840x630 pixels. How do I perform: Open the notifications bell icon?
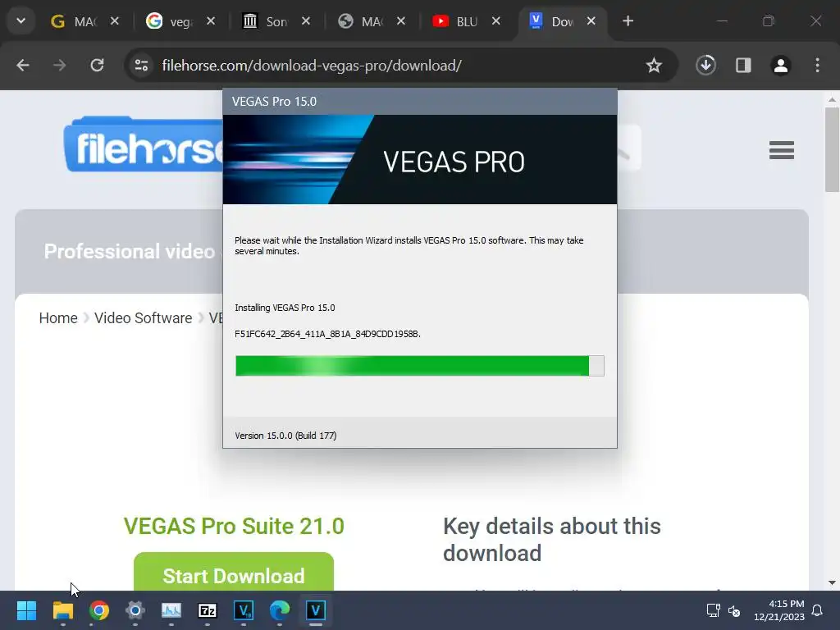click(x=818, y=610)
